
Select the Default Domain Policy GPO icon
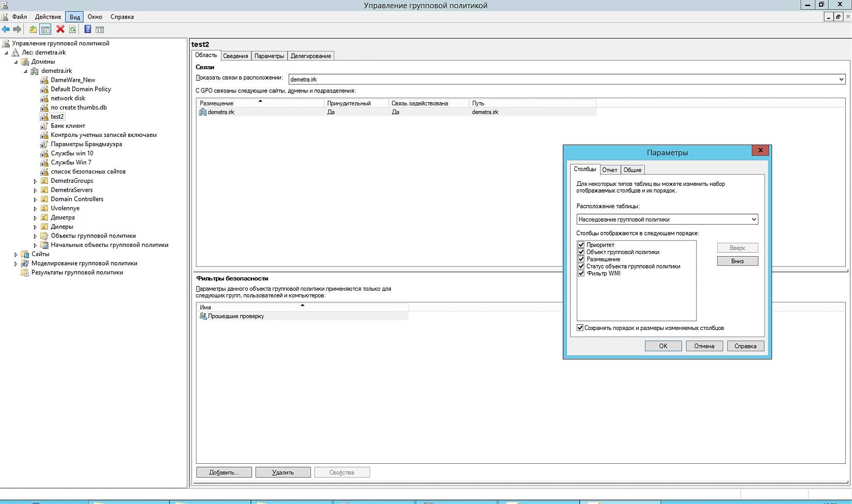pos(44,89)
